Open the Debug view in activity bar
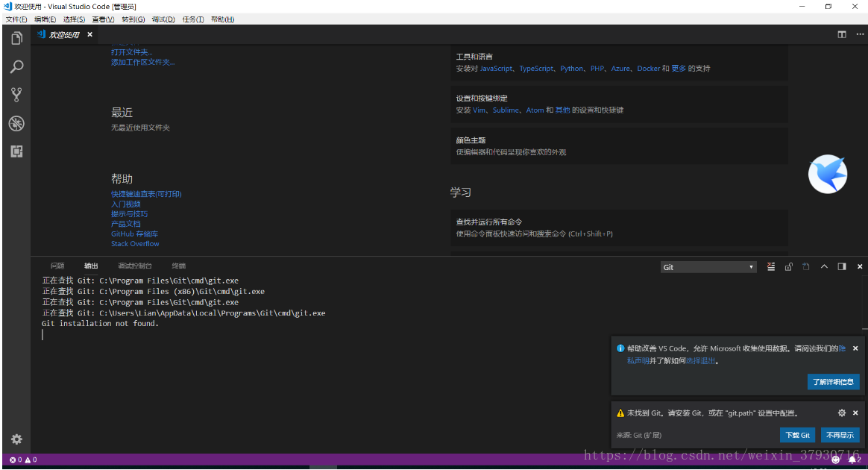The height and width of the screenshot is (470, 868). coord(16,123)
